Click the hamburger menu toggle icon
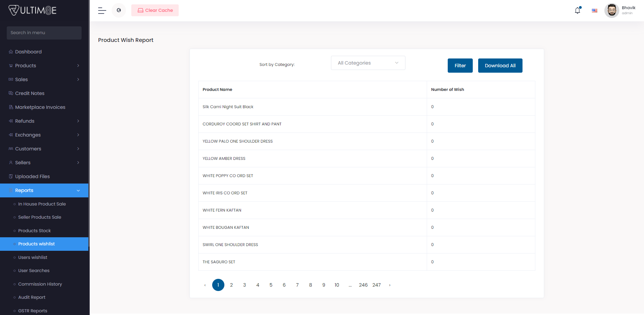 [102, 10]
